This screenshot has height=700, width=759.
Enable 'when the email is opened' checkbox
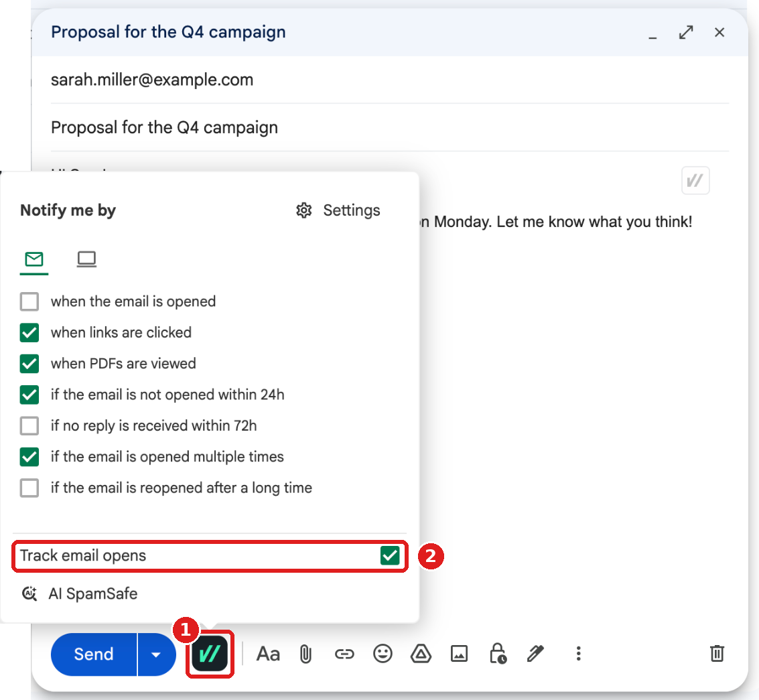coord(29,301)
